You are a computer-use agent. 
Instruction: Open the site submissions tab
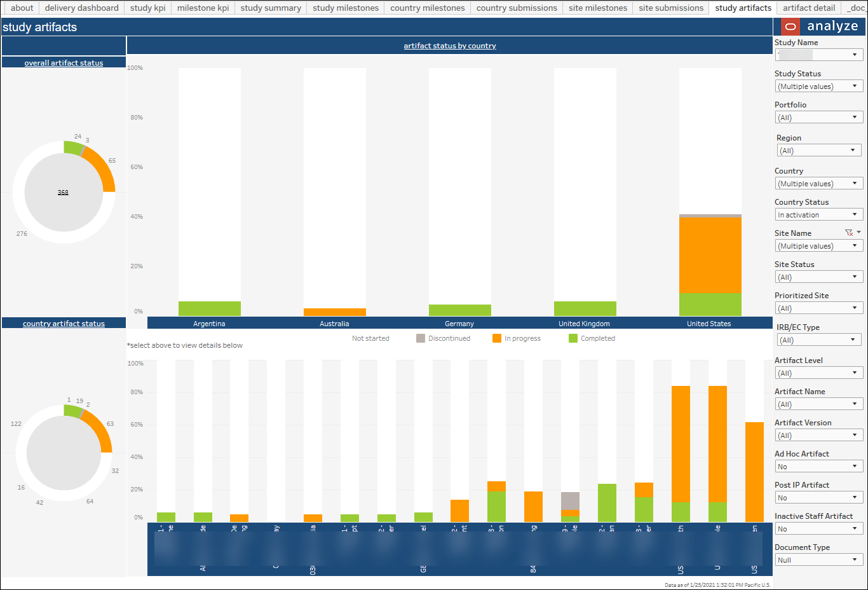point(671,8)
